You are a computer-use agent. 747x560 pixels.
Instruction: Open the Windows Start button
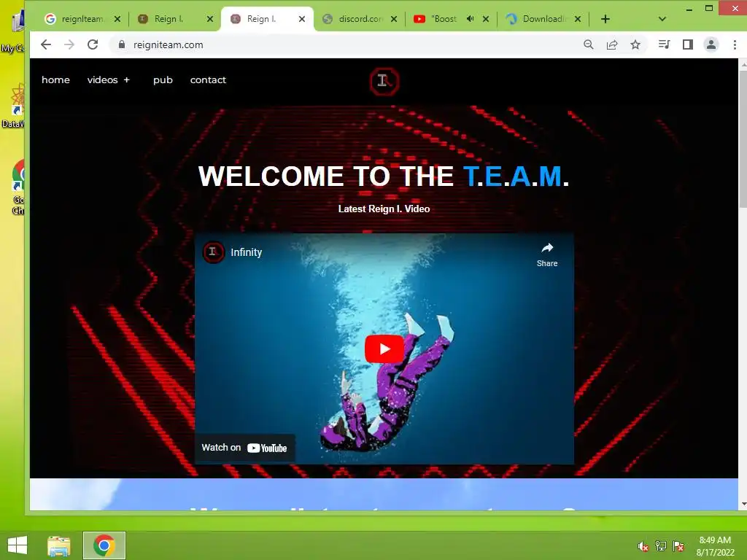pos(18,545)
